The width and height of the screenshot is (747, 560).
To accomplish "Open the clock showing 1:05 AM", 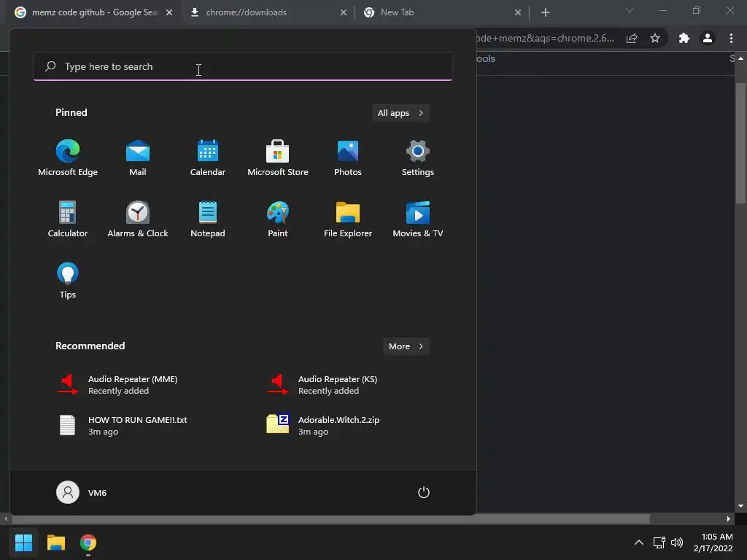I will (713, 542).
